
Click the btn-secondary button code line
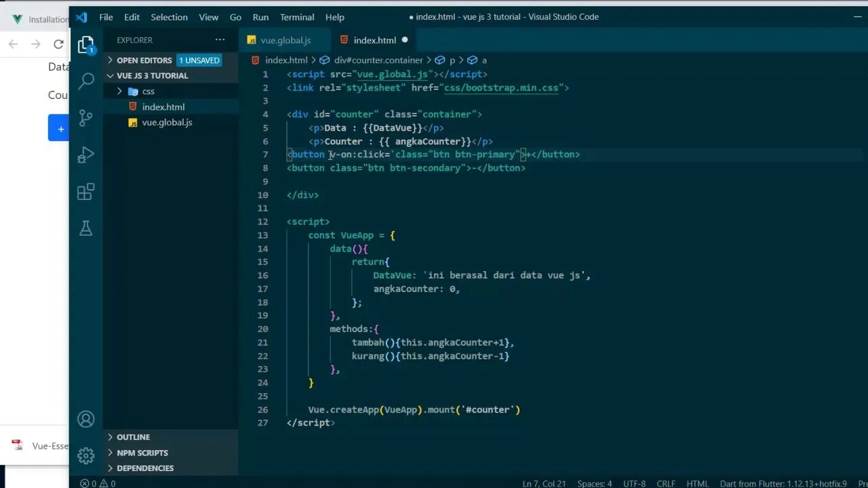[x=406, y=168]
